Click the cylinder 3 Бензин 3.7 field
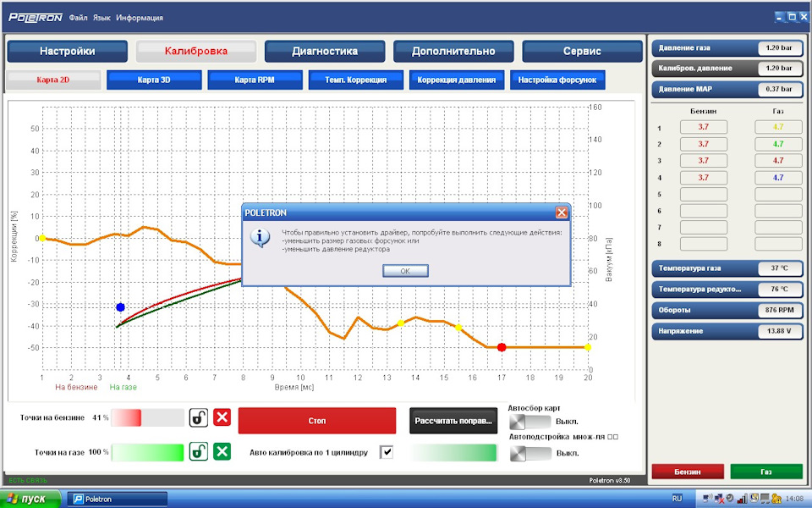812x508 pixels. (703, 161)
